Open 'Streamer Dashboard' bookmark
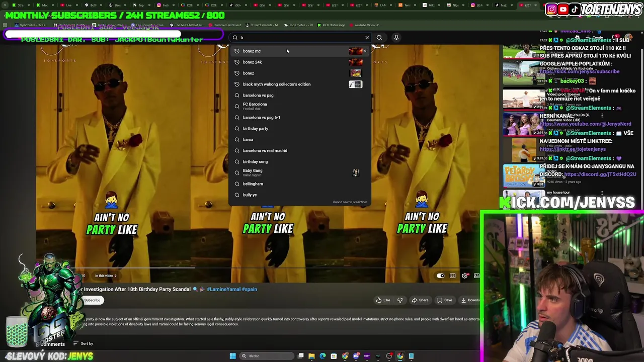 pos(224,25)
